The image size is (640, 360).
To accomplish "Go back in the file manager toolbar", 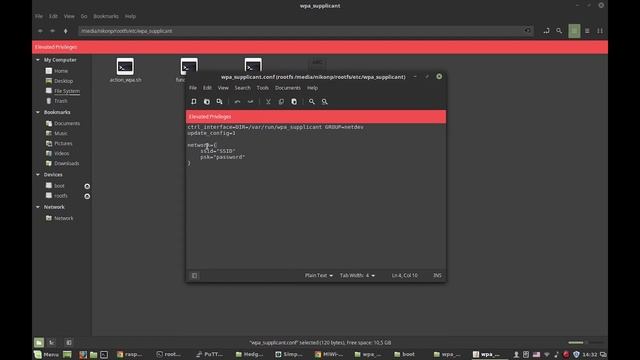I will (40, 31).
